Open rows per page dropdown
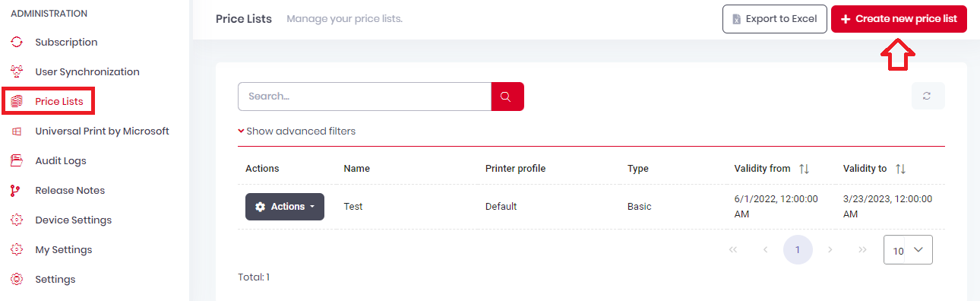Viewport: 980px width, 301px height. 908,250
